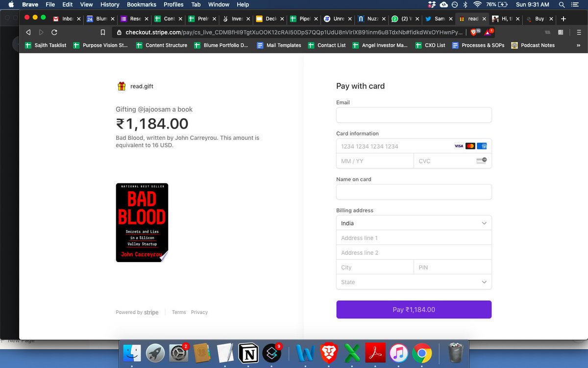Open iTunes from the dock
The width and height of the screenshot is (588, 368).
(399, 353)
